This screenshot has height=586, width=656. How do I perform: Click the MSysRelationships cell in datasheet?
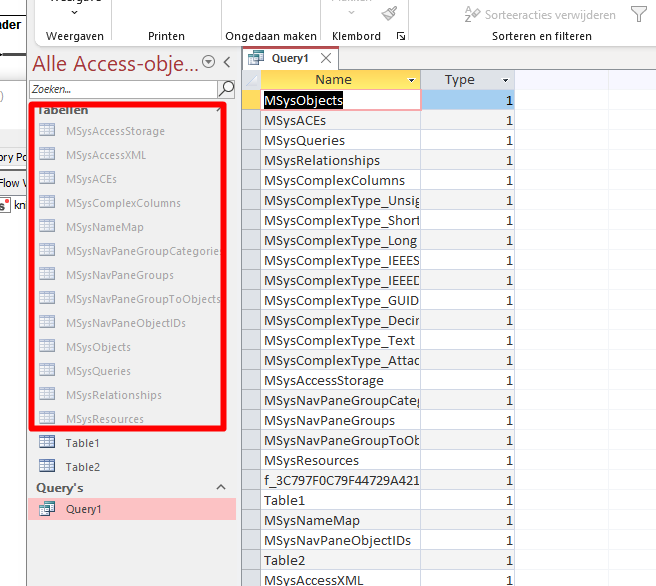[340, 161]
